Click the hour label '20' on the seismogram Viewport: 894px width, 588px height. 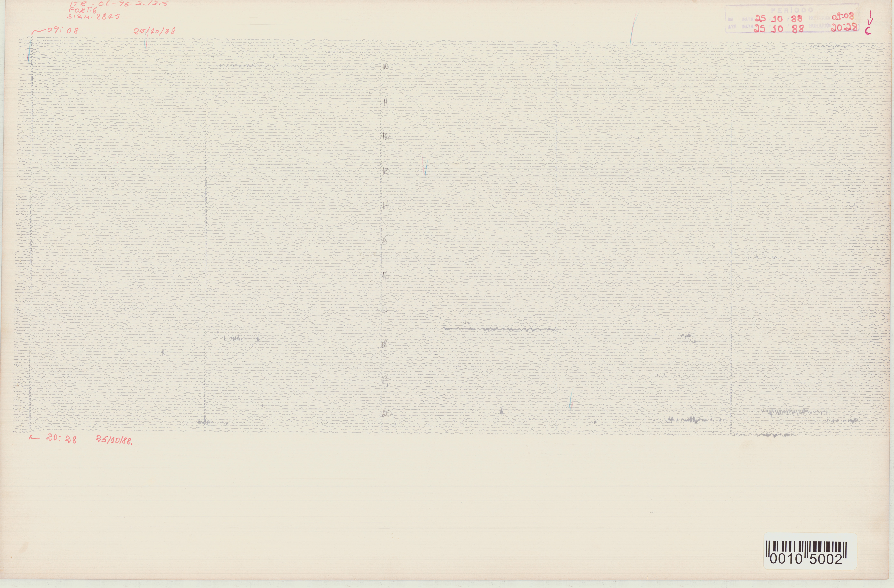(x=386, y=414)
